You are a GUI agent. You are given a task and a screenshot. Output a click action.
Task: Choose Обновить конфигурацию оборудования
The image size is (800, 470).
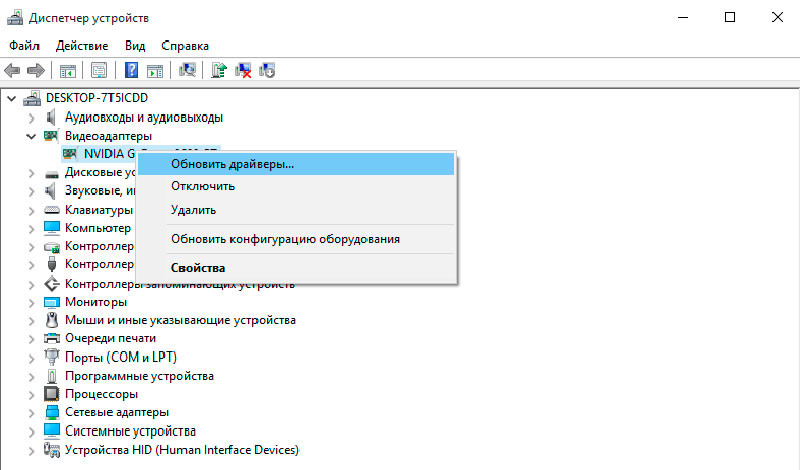[x=296, y=239]
